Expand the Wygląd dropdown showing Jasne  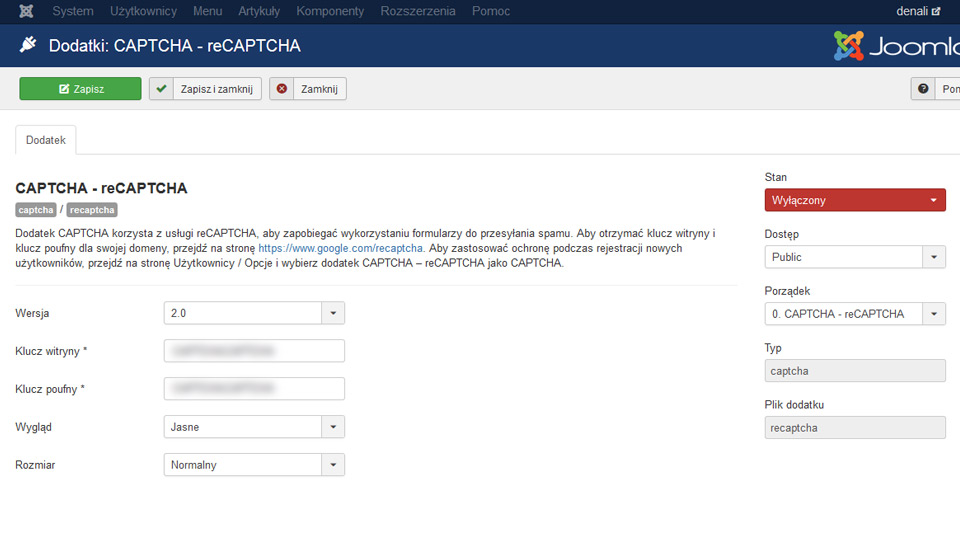tap(254, 427)
